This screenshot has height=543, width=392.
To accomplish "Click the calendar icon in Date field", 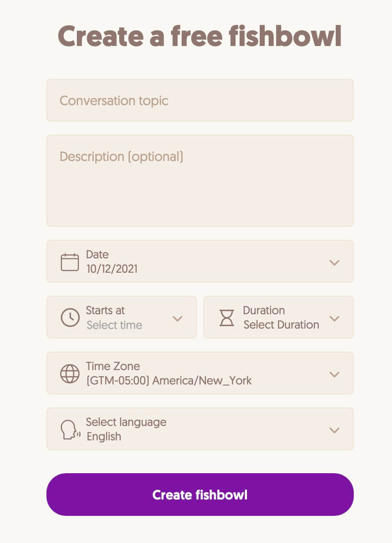I will coord(70,262).
